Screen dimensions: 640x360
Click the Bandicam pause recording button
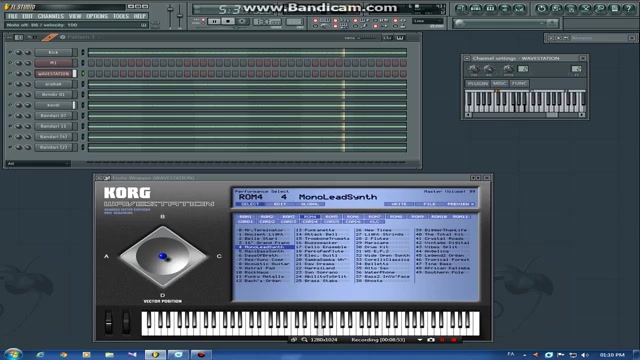tap(442, 340)
